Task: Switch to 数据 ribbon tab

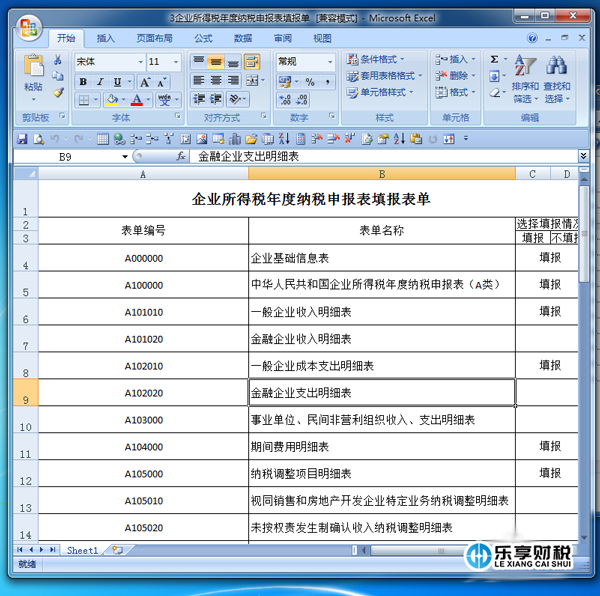Action: [x=243, y=38]
